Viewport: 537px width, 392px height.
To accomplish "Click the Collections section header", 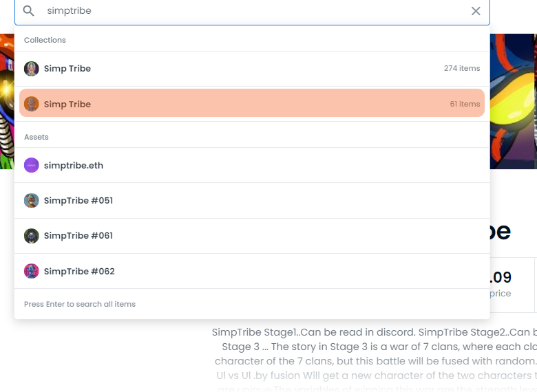I will (x=45, y=40).
